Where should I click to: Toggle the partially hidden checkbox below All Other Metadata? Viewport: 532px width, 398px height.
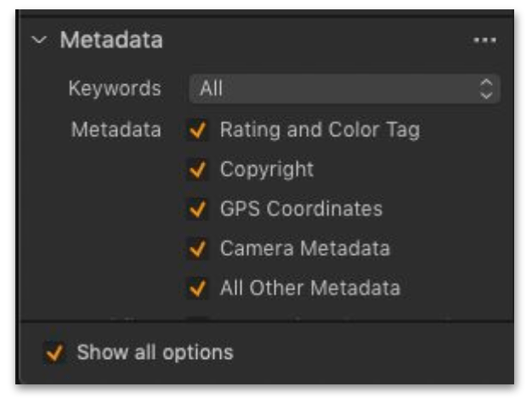tap(198, 320)
